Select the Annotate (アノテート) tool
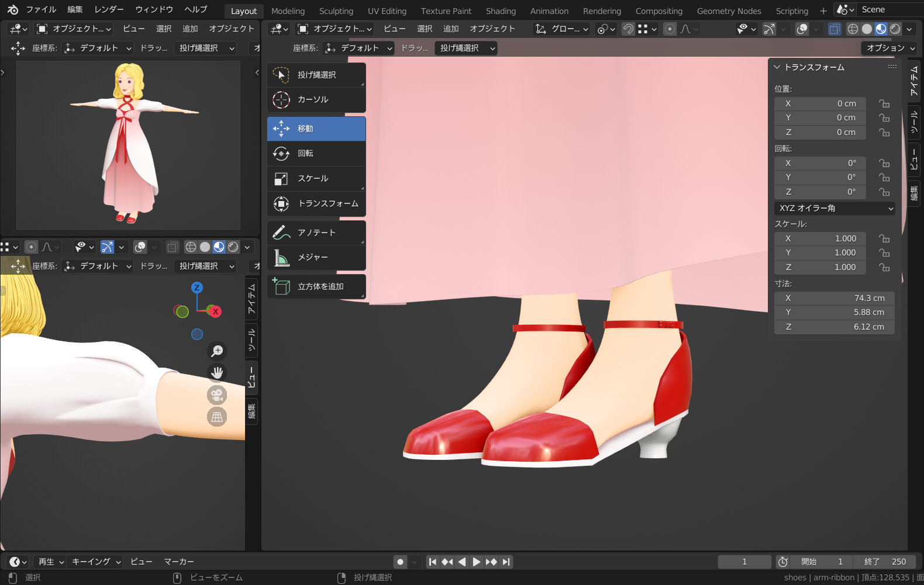Screen dimensions: 924x585 316,233
